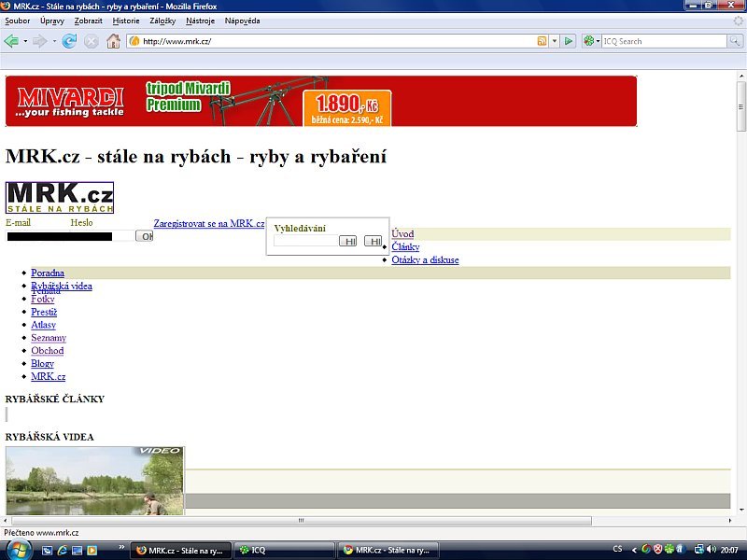
Task: Click the Zaregistrovat se na MRK.cz link
Action: (x=208, y=223)
